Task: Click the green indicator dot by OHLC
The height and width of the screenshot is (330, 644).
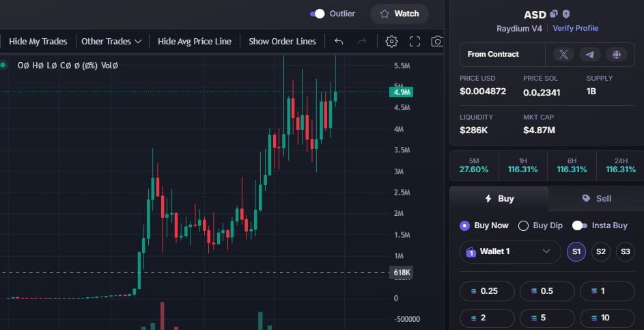Action: (3, 65)
